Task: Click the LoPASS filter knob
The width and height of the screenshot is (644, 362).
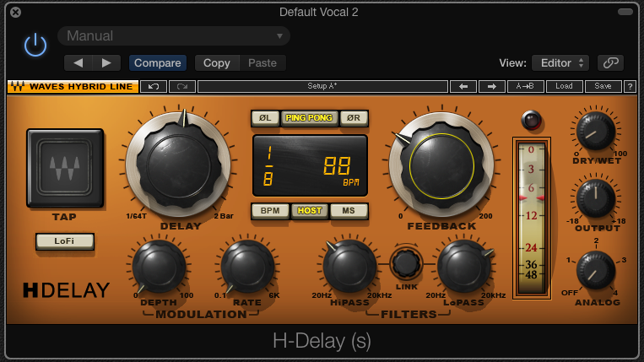Action: (x=464, y=267)
